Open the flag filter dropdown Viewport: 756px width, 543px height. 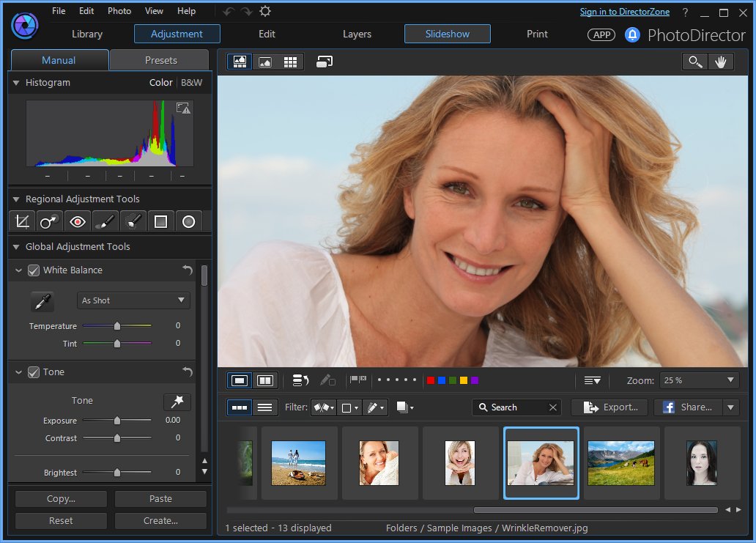tap(324, 408)
